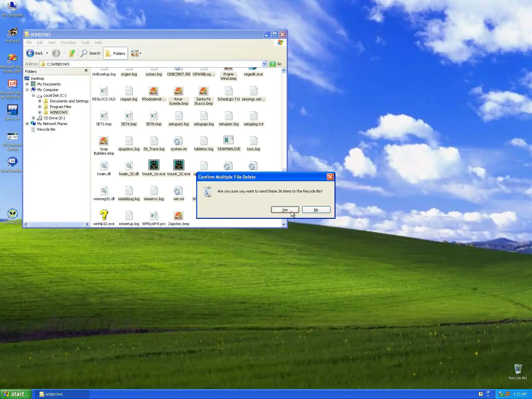Select the setupapi.log file icon
The image size is (532, 399).
(x=203, y=116)
